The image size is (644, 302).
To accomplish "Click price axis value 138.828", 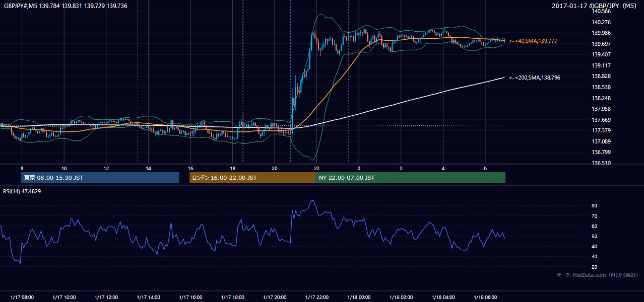I will (601, 76).
